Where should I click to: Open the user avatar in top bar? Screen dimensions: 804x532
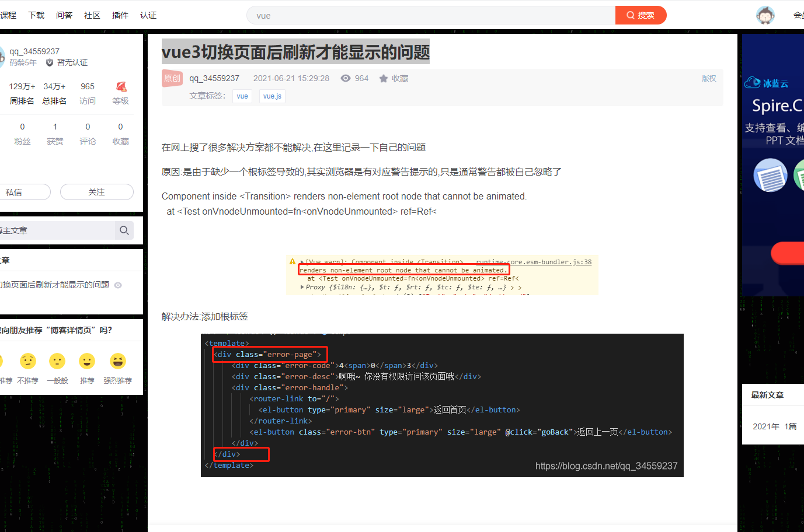(765, 15)
